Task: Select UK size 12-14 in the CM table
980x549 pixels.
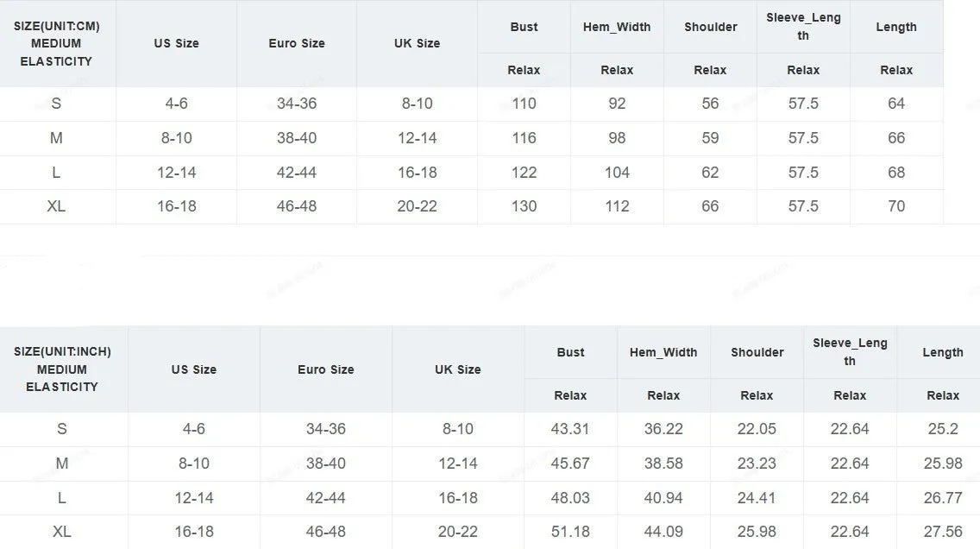Action: click(x=417, y=137)
